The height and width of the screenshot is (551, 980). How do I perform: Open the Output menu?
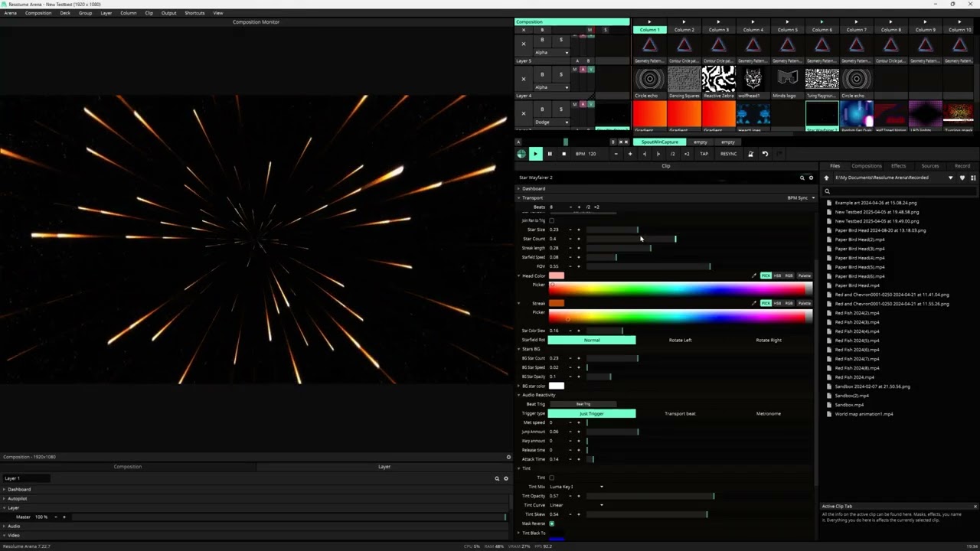(x=168, y=13)
